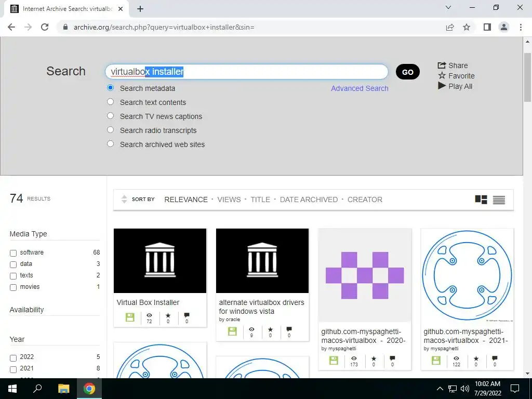Screen dimensions: 532x399
Task: Click the page vertical scrollbar thumb
Action: point(527,77)
